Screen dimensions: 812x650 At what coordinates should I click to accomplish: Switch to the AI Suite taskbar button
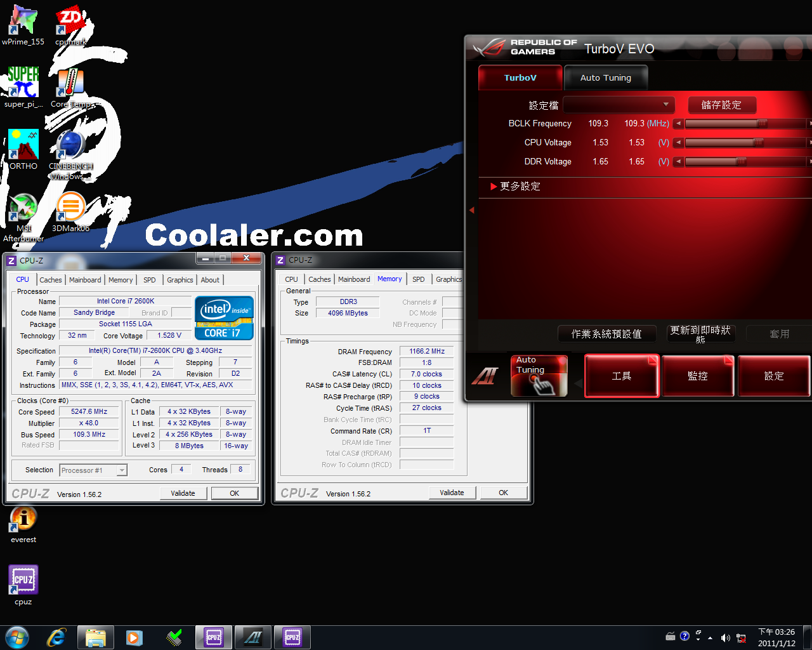(x=253, y=637)
